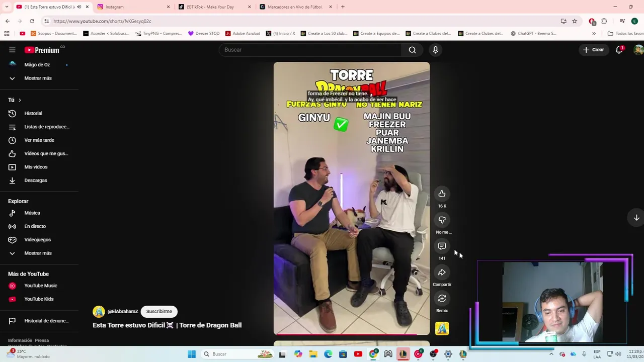This screenshot has width=644, height=362.
Task: Open the browser extensions puzzle icon
Action: coord(604,21)
